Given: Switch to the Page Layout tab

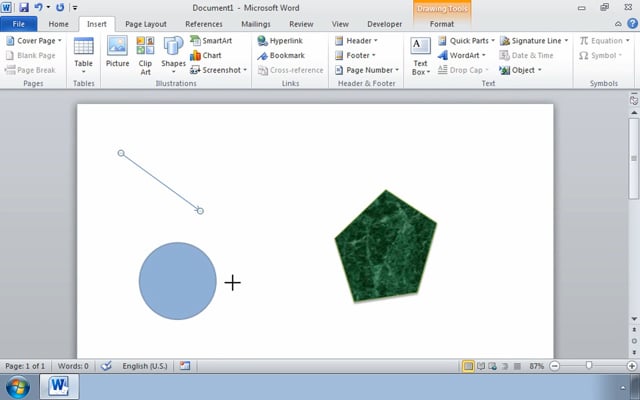Looking at the screenshot, I should tap(146, 23).
